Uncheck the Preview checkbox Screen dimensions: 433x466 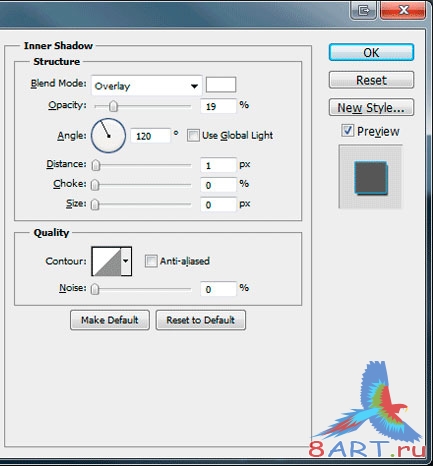(347, 130)
